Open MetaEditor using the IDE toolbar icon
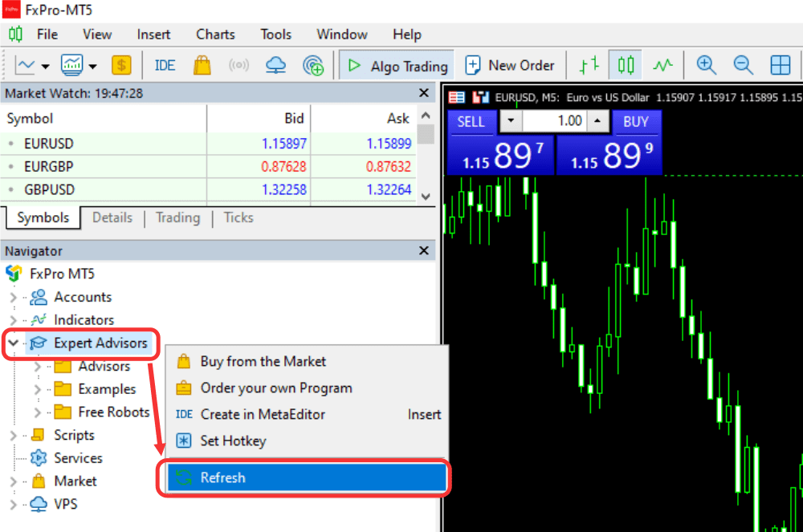Image resolution: width=803 pixels, height=532 pixels. coord(165,65)
